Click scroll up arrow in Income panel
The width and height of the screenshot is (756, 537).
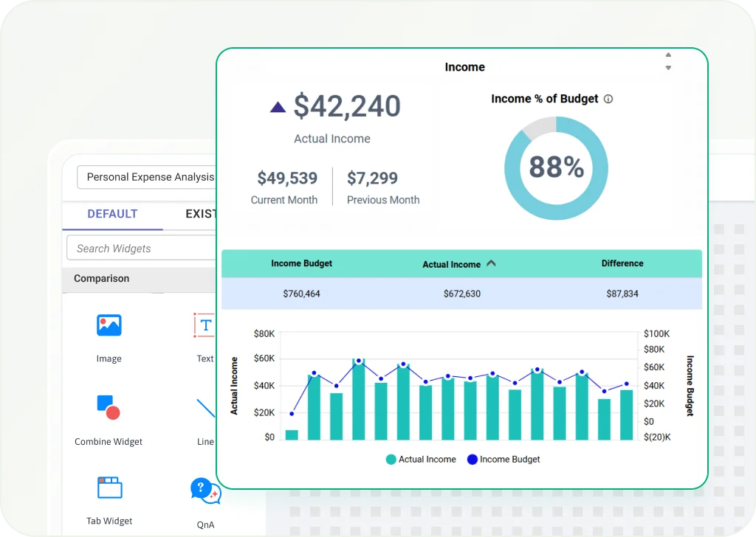coord(668,55)
